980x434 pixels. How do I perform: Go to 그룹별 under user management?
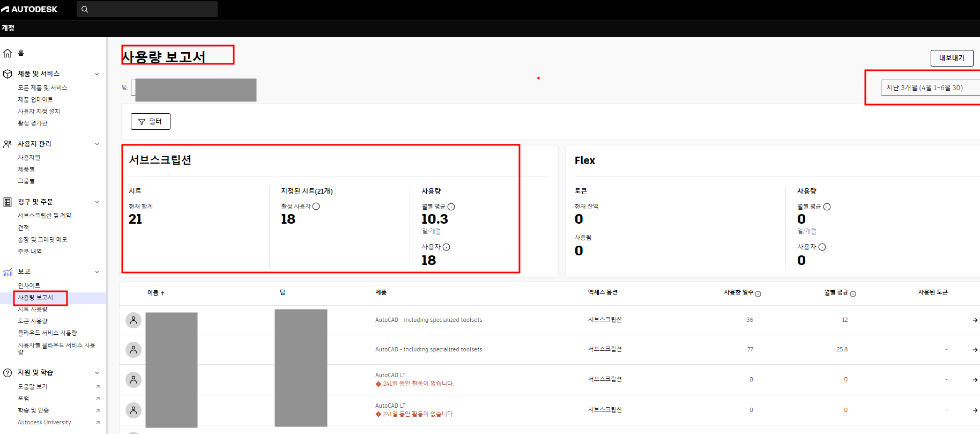[x=26, y=181]
